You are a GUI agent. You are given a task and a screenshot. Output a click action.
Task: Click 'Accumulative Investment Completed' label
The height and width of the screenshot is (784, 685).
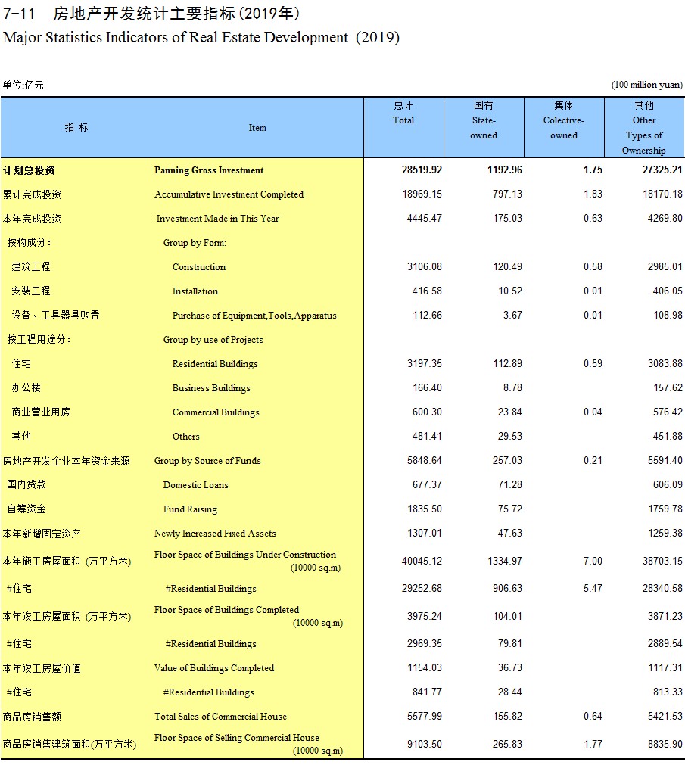[229, 194]
